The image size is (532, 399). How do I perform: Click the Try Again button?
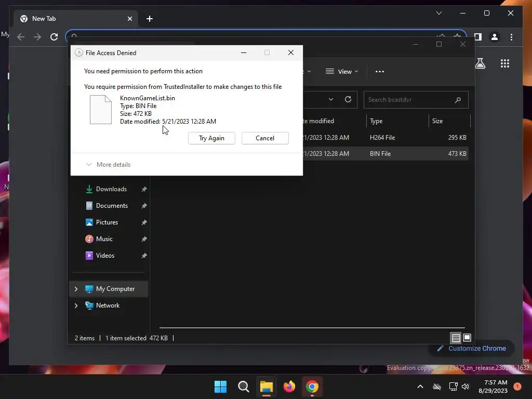[211, 138]
